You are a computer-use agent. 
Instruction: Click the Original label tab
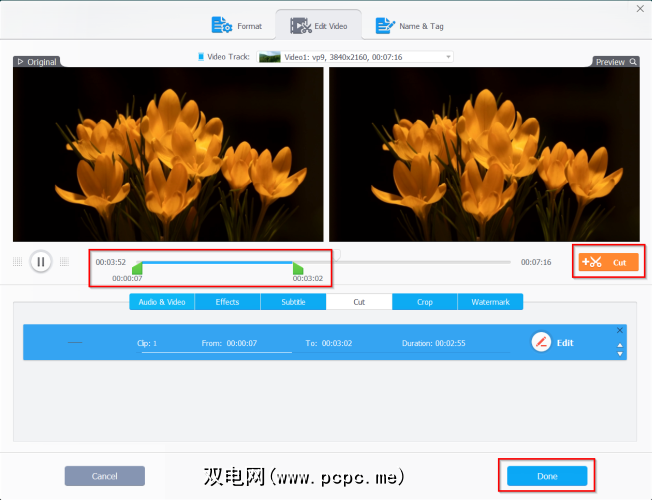tap(37, 62)
